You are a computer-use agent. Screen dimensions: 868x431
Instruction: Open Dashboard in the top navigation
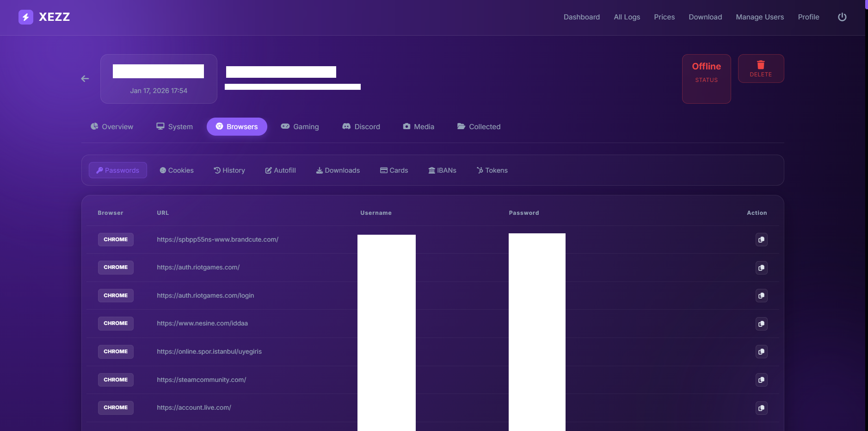[581, 17]
